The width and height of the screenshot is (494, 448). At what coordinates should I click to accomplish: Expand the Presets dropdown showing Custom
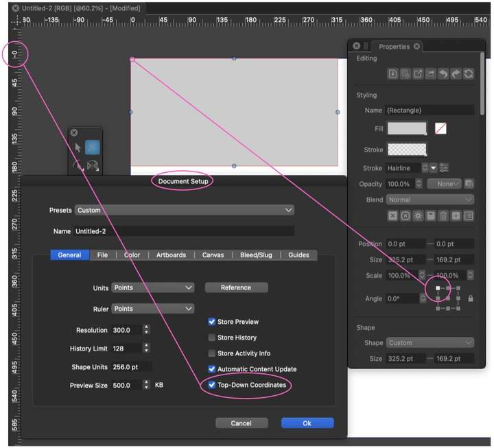[x=185, y=210]
